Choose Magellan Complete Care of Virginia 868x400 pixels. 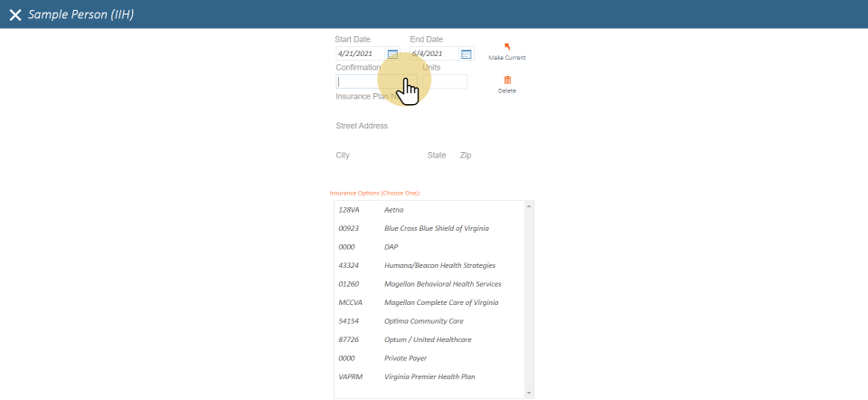coord(440,302)
